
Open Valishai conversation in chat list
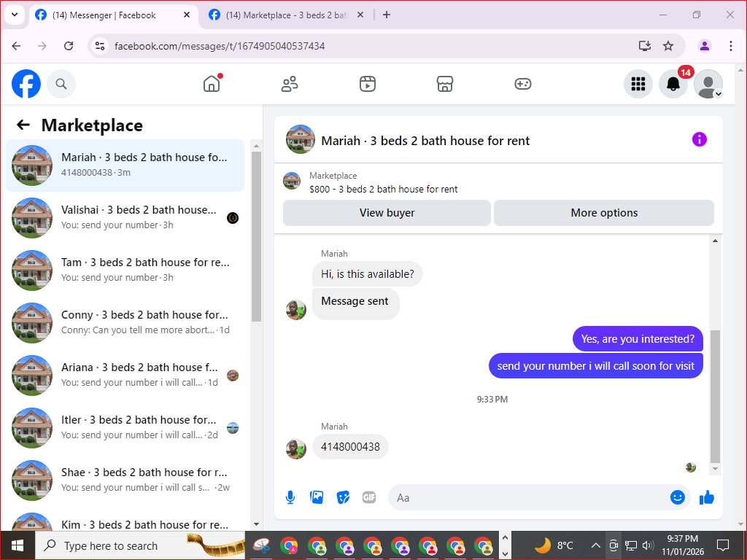125,217
